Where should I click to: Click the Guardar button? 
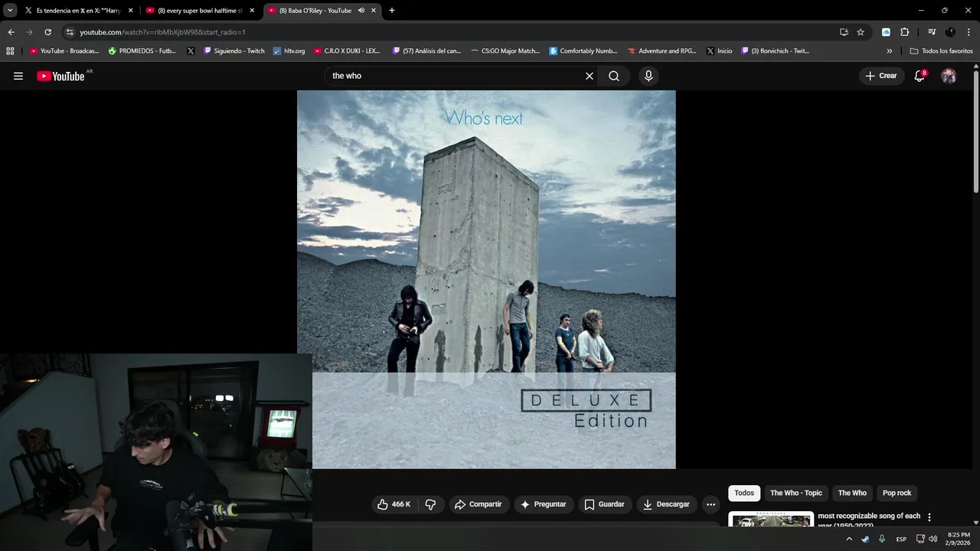(605, 504)
